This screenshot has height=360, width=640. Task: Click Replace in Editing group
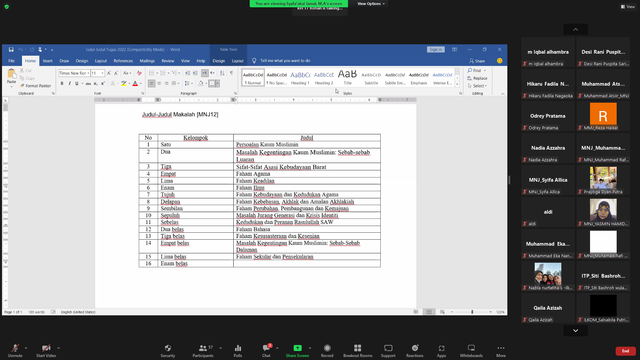tap(478, 78)
